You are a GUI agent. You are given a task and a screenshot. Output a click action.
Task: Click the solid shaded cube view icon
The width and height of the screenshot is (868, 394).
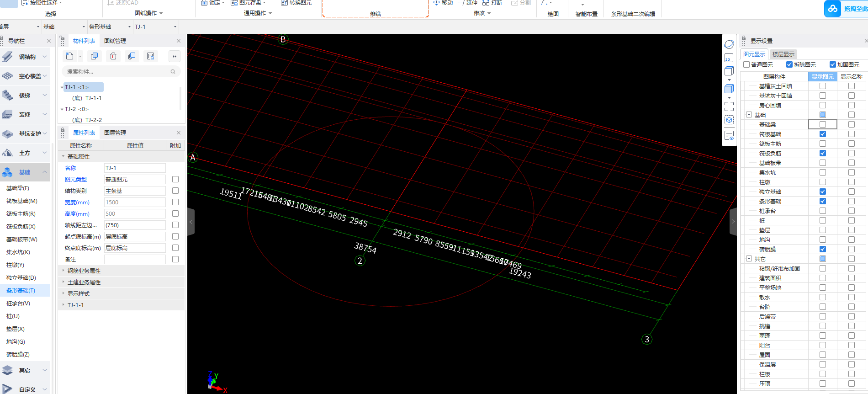729,89
